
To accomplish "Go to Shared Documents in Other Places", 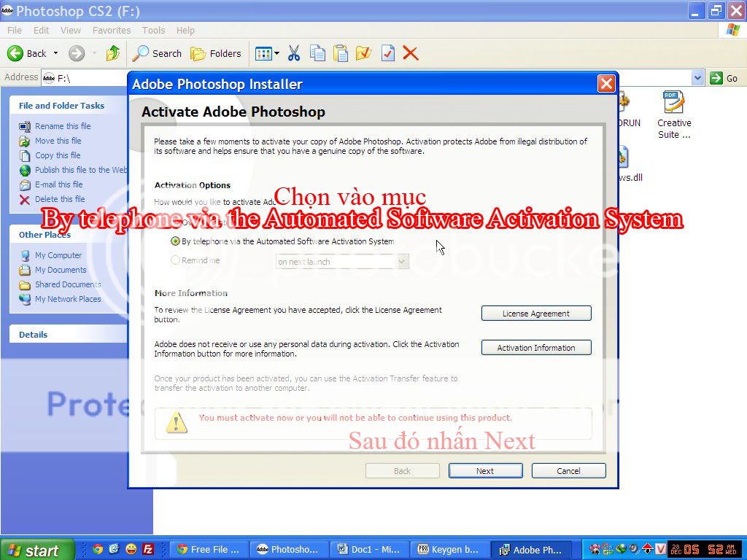I will click(x=68, y=284).
